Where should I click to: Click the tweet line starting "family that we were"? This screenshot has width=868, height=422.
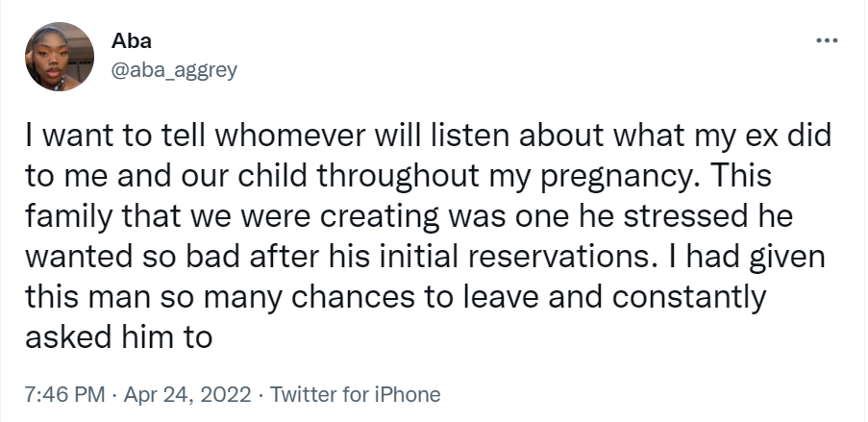409,217
